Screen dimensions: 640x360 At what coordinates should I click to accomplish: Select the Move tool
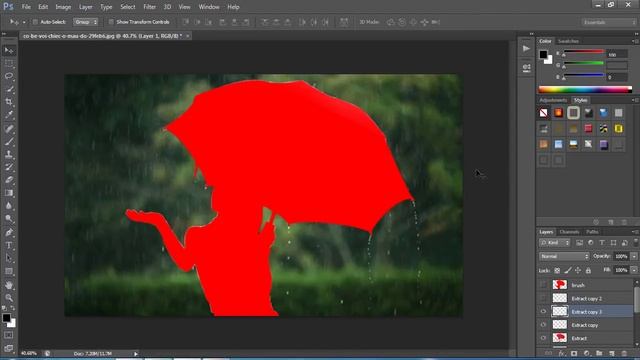pyautogui.click(x=9, y=51)
